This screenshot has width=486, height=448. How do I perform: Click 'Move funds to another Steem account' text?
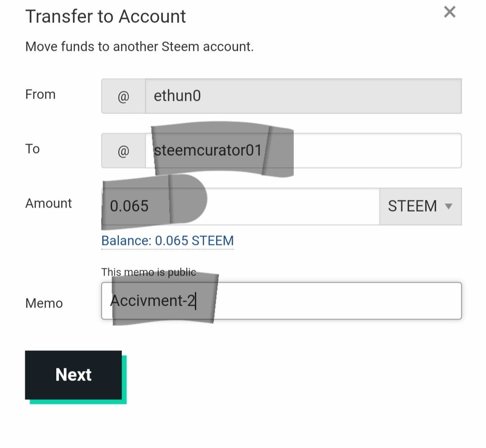click(x=139, y=47)
